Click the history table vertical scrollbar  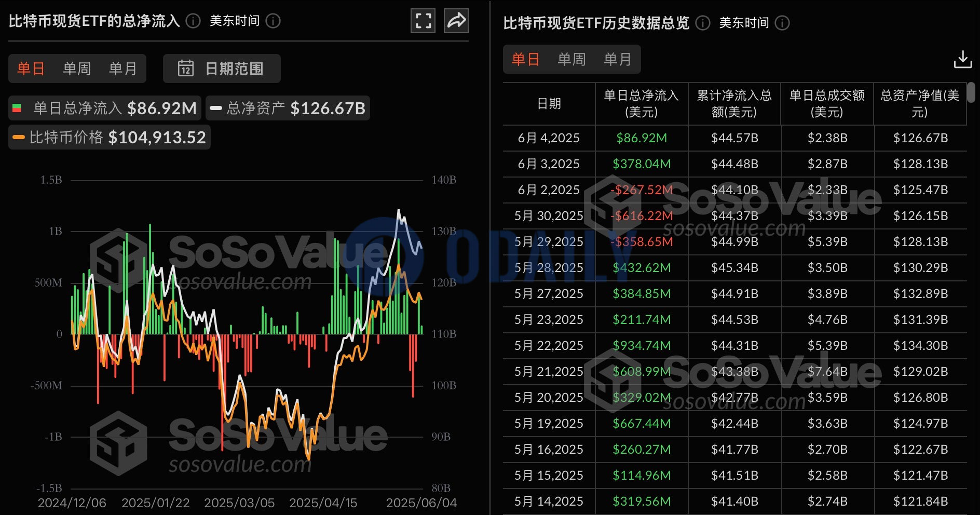click(x=971, y=92)
